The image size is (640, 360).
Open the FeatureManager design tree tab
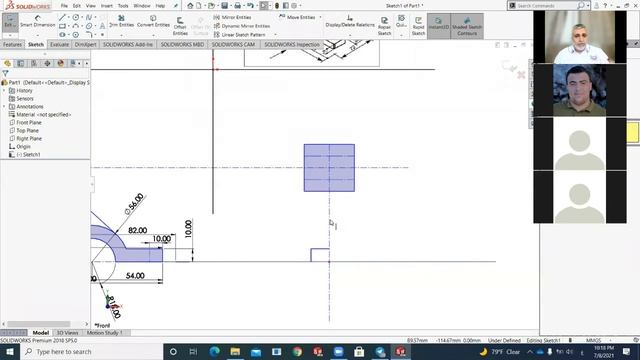click(x=7, y=63)
